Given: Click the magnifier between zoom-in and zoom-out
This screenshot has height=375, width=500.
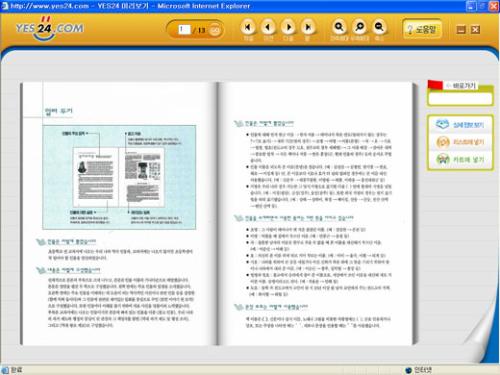Looking at the screenshot, I should click(359, 27).
